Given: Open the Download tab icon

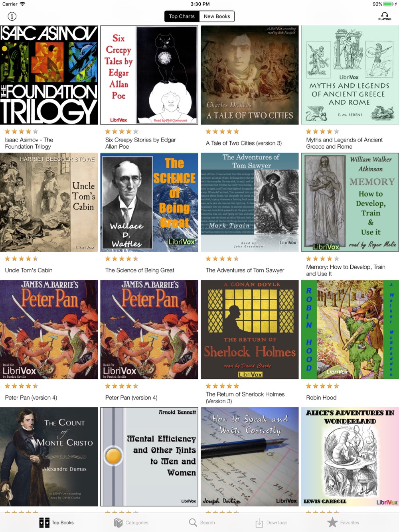Looking at the screenshot, I should coord(259,522).
